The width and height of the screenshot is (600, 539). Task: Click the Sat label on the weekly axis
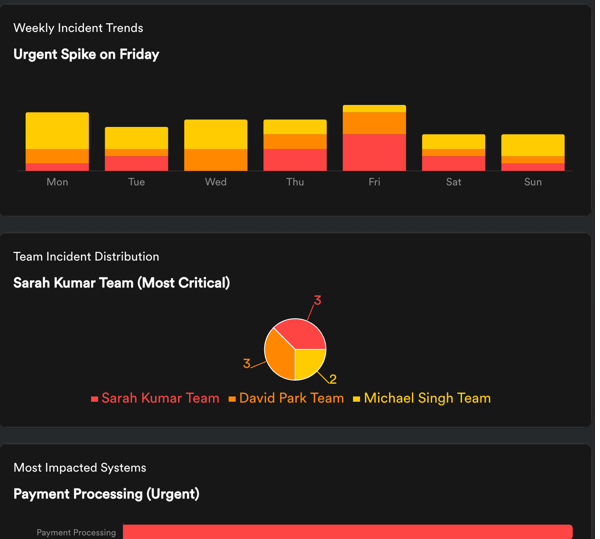point(454,182)
